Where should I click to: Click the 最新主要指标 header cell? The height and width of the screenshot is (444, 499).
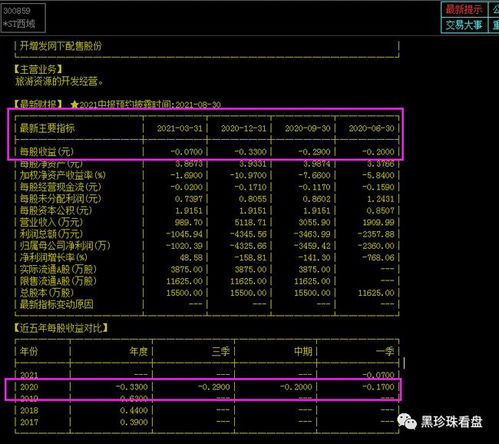[47, 128]
